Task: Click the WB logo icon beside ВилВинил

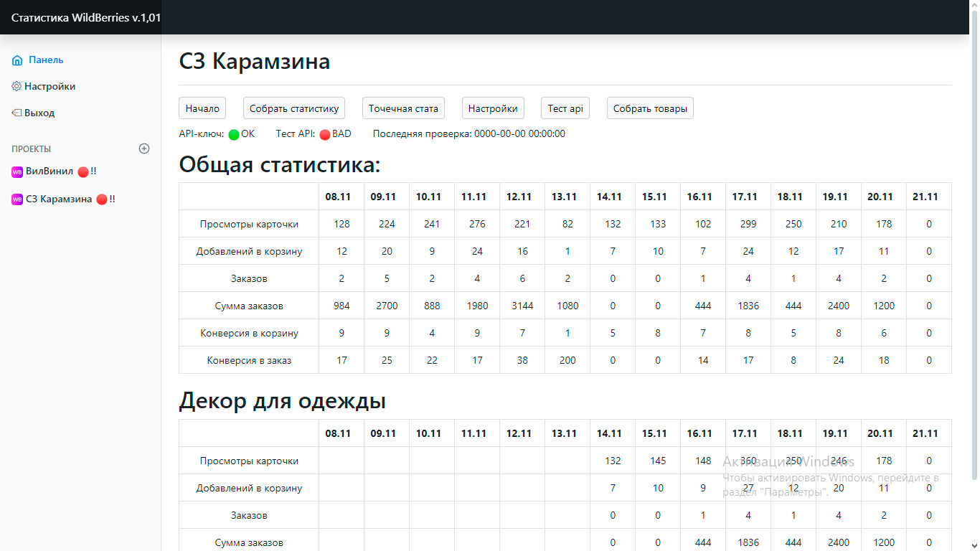Action: click(x=17, y=172)
